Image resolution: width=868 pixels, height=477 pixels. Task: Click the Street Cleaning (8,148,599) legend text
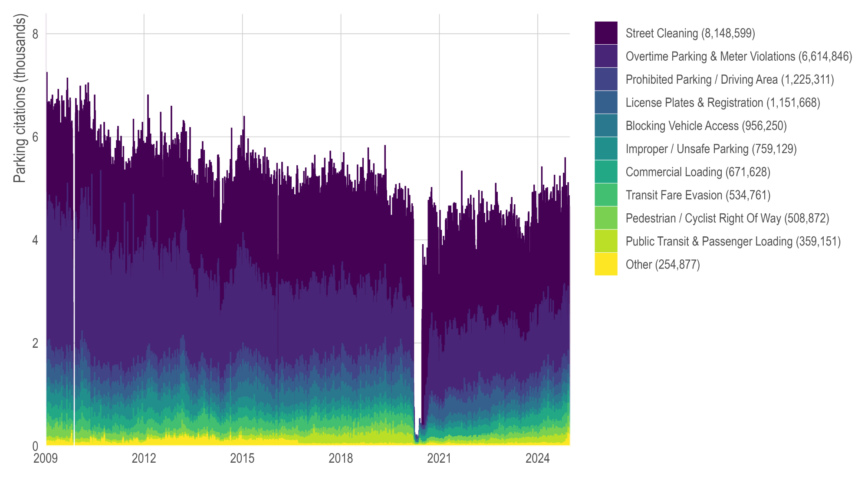[x=690, y=33]
